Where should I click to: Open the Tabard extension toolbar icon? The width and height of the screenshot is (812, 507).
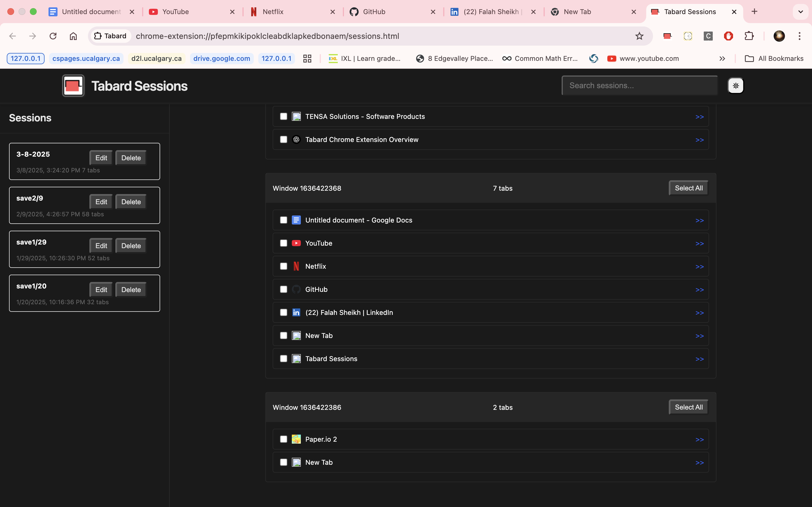(667, 36)
